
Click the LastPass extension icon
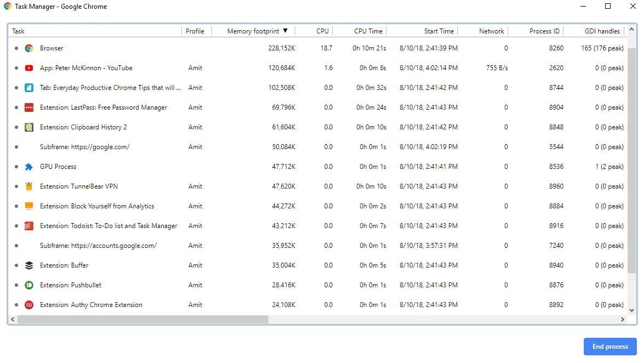point(28,107)
